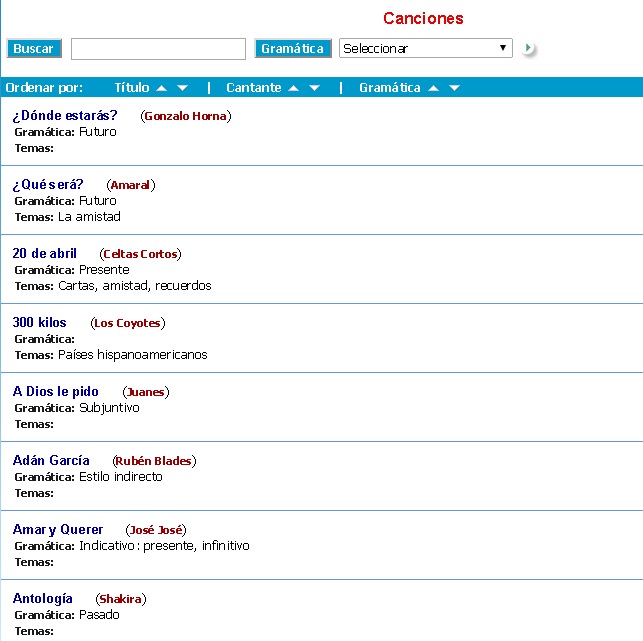
Task: Open the song Adán García
Action: pos(51,460)
